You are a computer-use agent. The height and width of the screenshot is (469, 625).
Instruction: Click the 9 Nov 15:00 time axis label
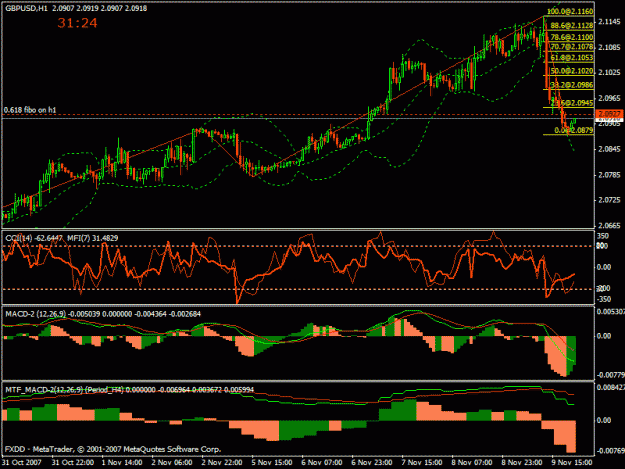point(572,463)
